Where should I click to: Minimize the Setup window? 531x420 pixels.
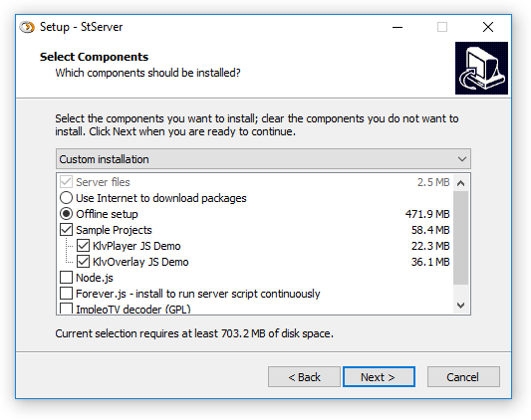point(398,27)
